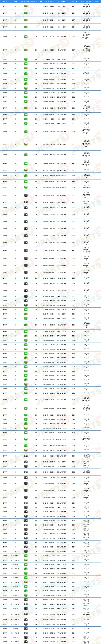Click diesel ON icon in 180kW / 245KM E93 row
101x644 pixels.
click(x=26, y=551)
